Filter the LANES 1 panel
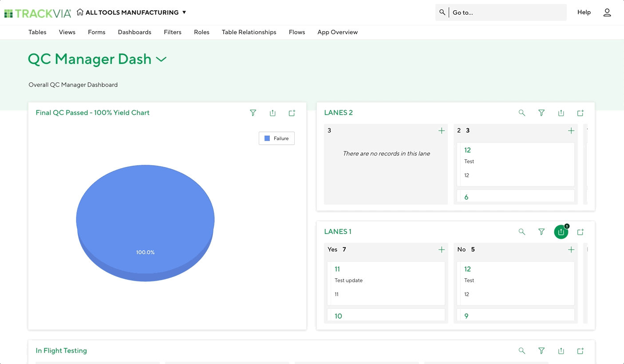 (541, 232)
